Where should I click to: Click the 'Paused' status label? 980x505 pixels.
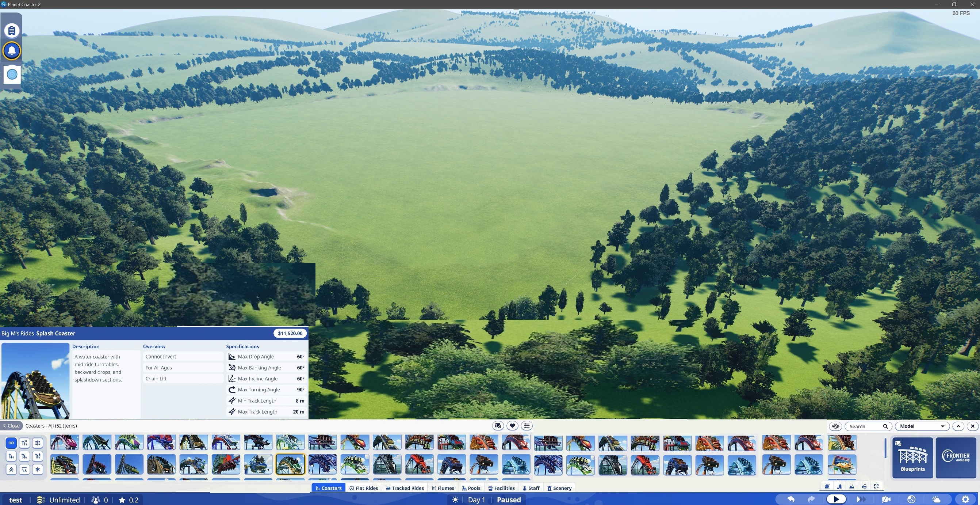tap(509, 500)
